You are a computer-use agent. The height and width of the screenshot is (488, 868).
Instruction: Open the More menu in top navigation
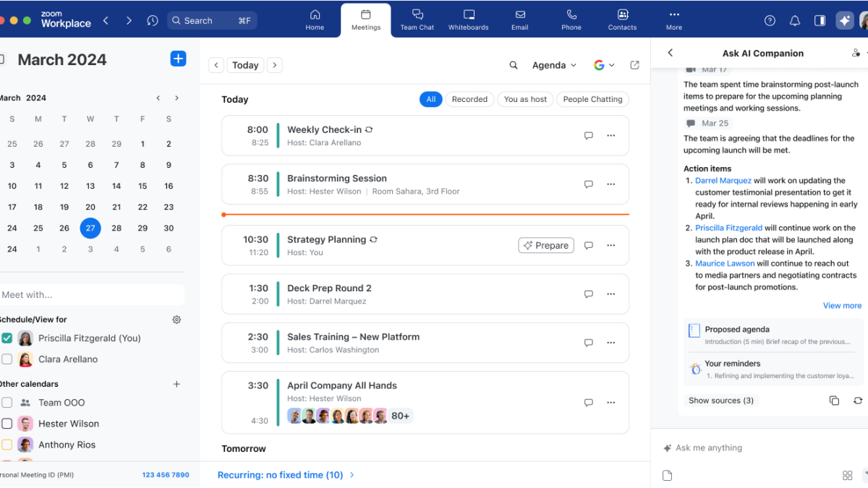click(673, 20)
